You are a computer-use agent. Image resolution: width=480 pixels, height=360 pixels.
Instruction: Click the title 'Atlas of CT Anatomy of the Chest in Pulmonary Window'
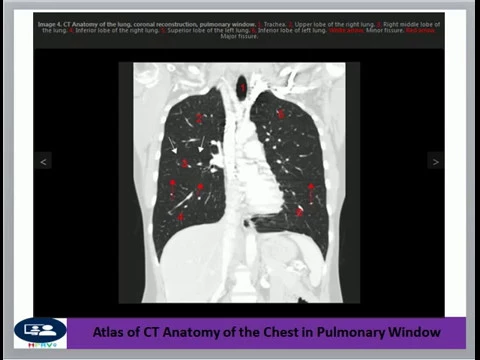(x=267, y=332)
